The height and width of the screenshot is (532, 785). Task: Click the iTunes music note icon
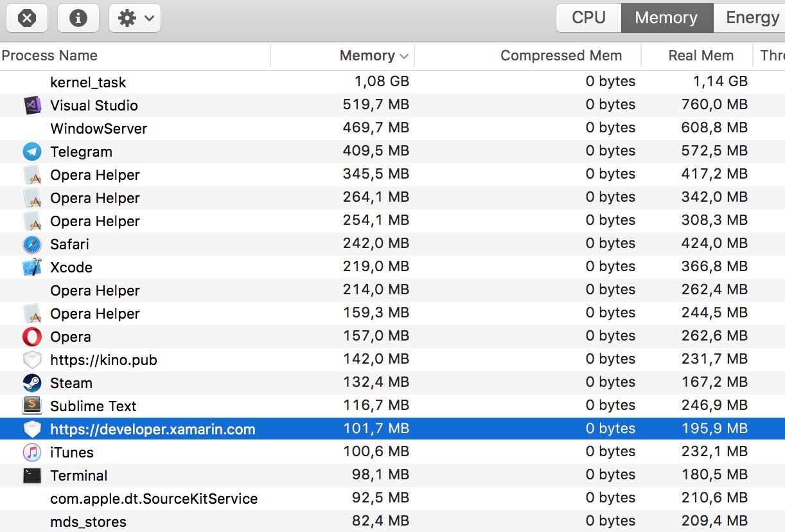point(32,452)
